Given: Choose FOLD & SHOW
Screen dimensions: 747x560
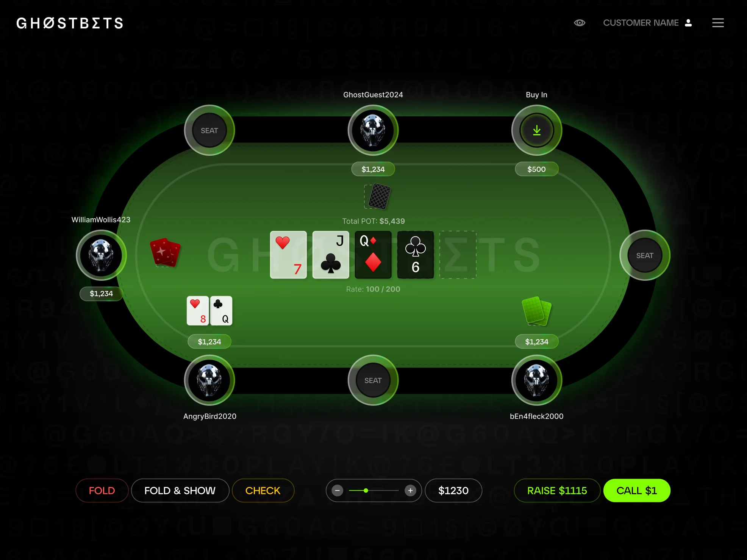Looking at the screenshot, I should pyautogui.click(x=180, y=491).
